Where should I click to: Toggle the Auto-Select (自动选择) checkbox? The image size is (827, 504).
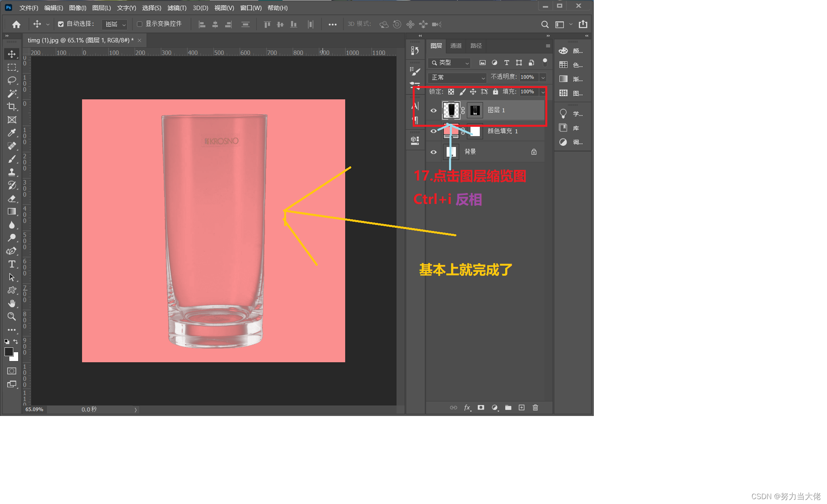(61, 24)
